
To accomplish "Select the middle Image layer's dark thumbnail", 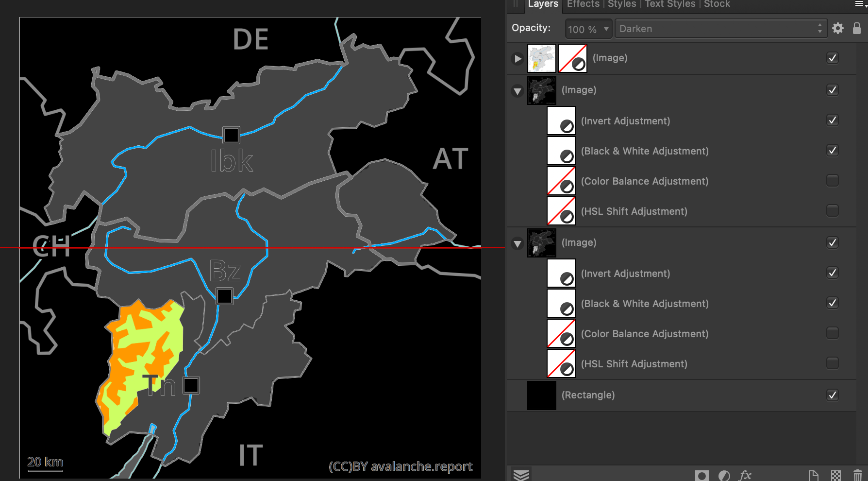I will [x=542, y=90].
